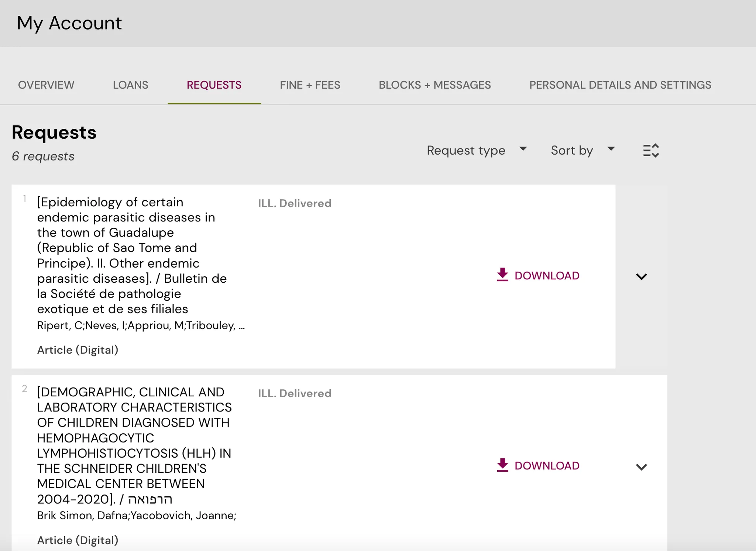The image size is (756, 551).
Task: Click authors Ripert, C;Neves, I;Appriou
Action: tap(141, 326)
